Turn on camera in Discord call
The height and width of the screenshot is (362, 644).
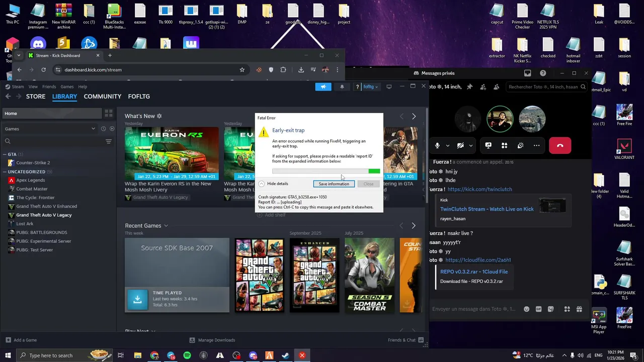point(460,145)
